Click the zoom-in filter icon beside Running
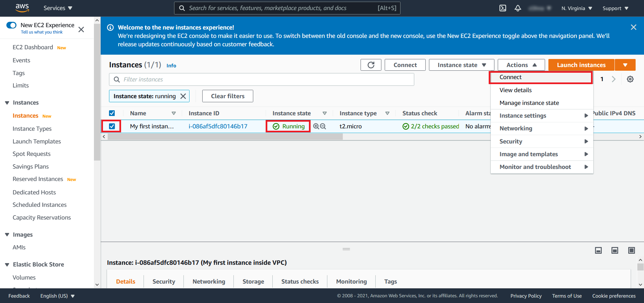This screenshot has height=303, width=644. coord(316,126)
